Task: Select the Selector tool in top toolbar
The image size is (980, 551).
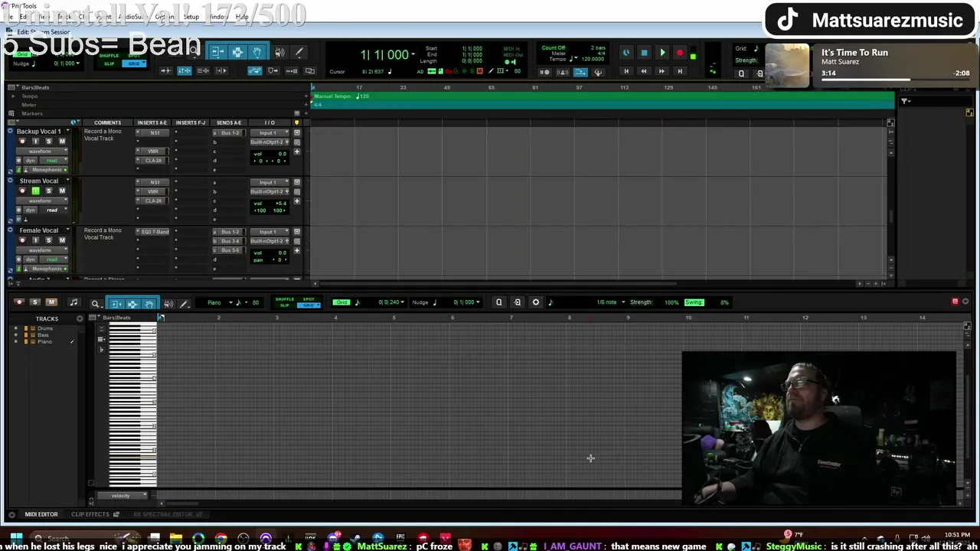Action: [237, 52]
